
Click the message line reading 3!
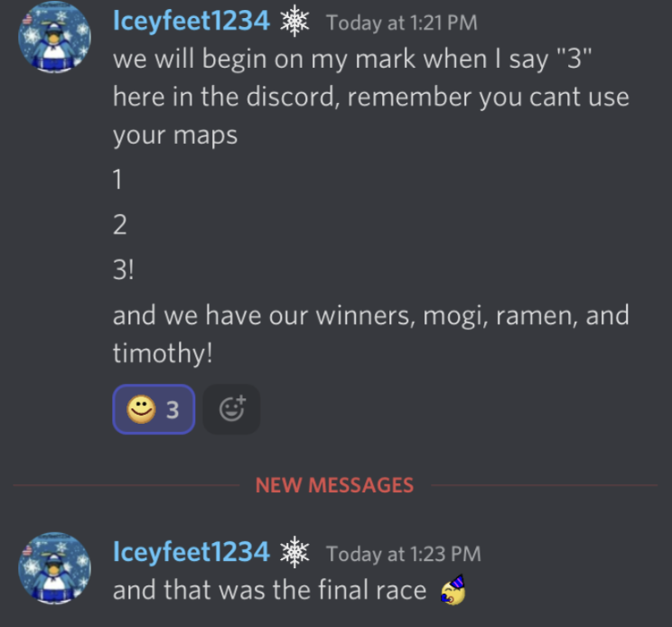[x=124, y=270]
